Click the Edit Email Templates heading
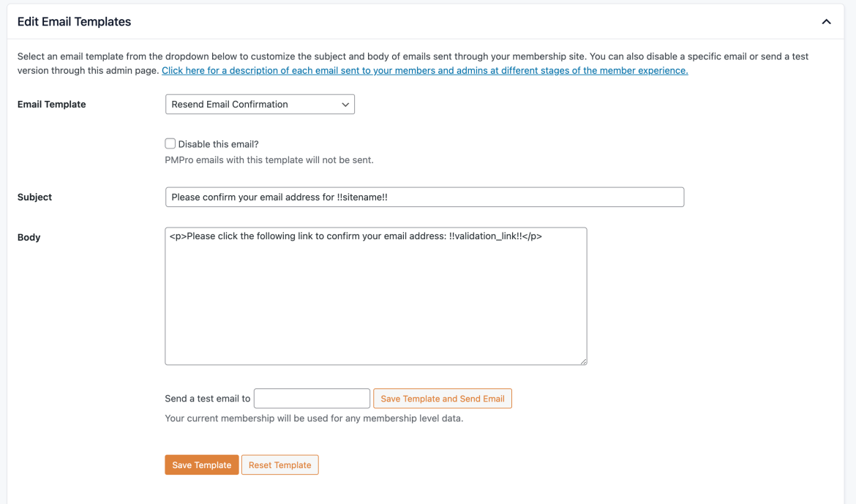 74,22
